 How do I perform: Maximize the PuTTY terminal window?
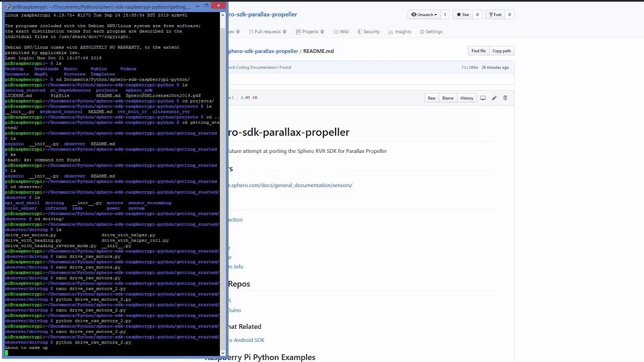[x=206, y=6]
